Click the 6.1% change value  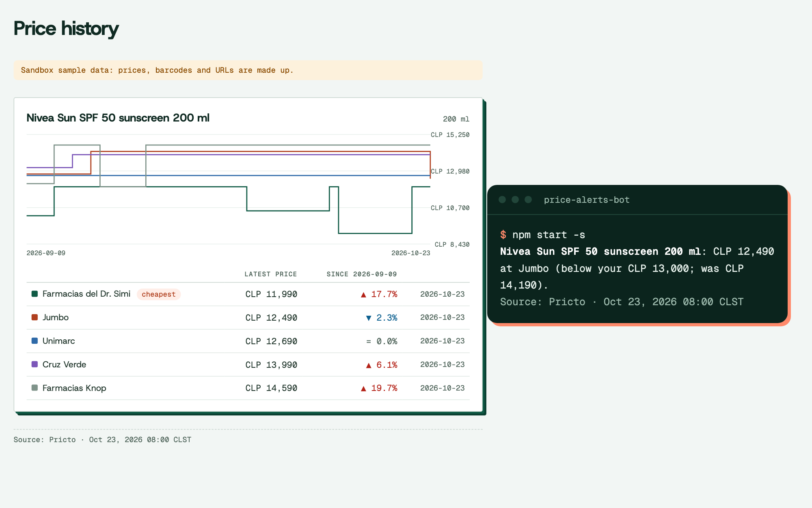pyautogui.click(x=387, y=365)
